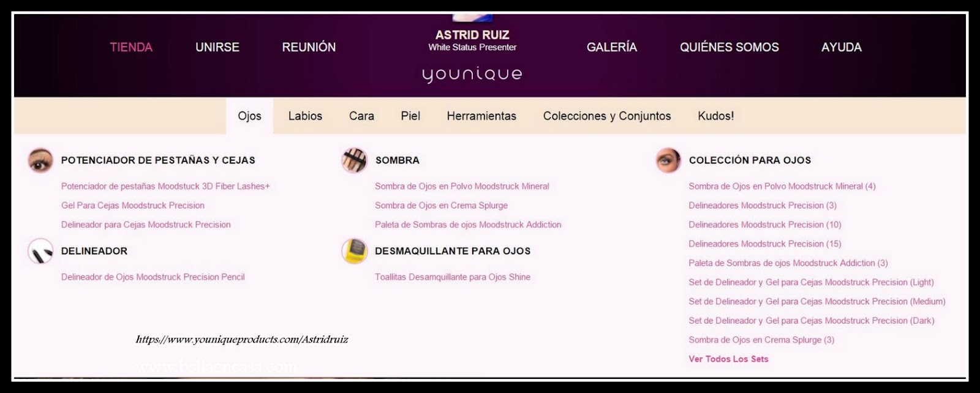Click the ASTRID RUIZ presenter name
This screenshot has width=980, height=393.
tap(472, 35)
